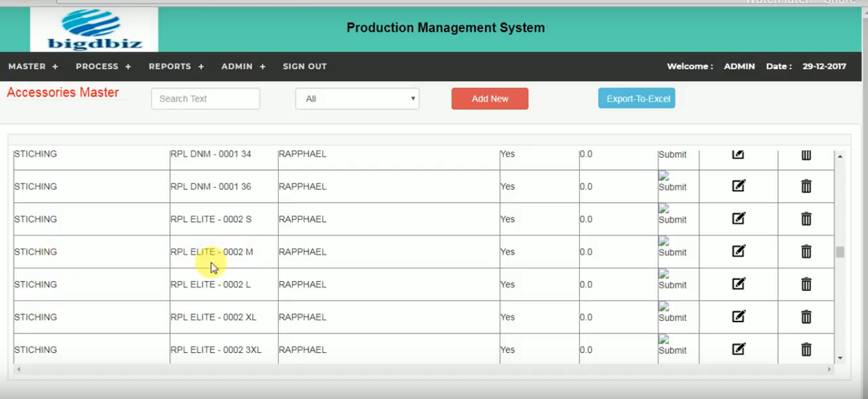Click Submit image for RPL ELITE - 0002 S
868x399 pixels.
pyautogui.click(x=672, y=215)
